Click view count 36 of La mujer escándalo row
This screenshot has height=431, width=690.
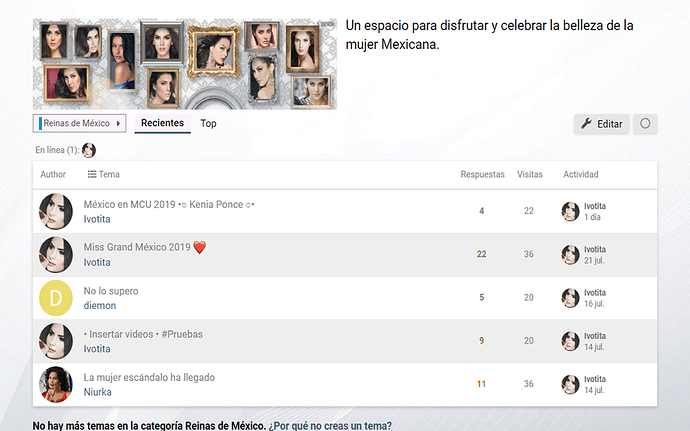(529, 384)
